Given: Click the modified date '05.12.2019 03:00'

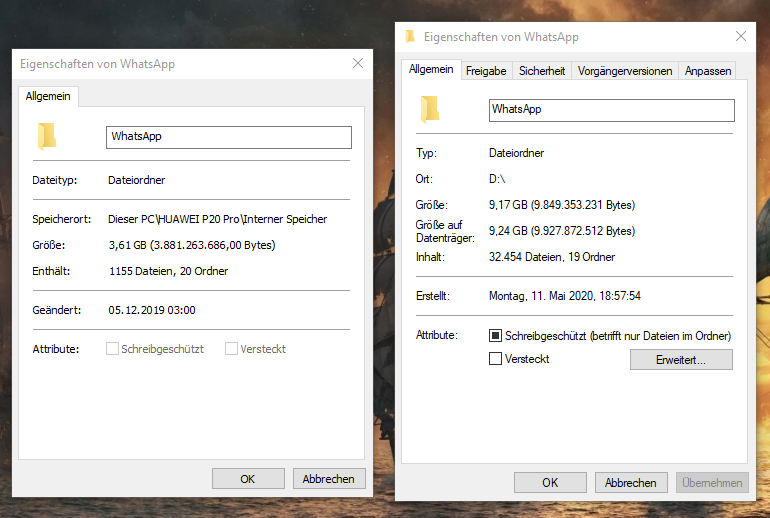Looking at the screenshot, I should 152,310.
